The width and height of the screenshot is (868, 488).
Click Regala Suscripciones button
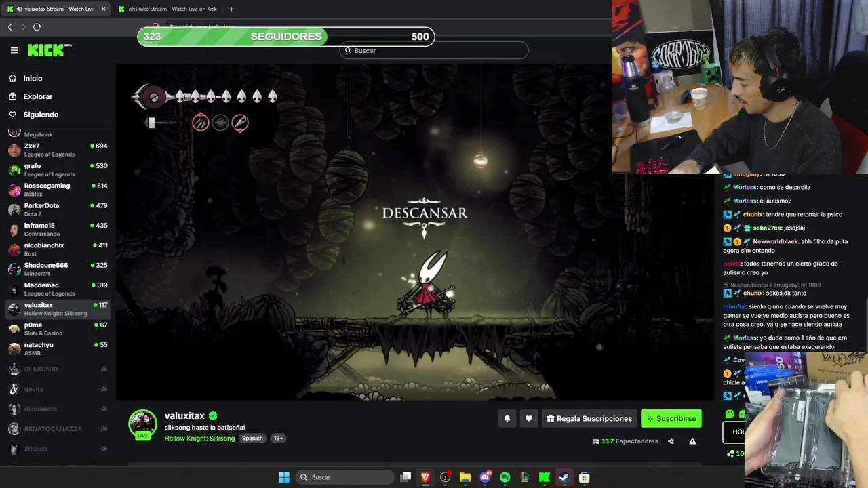click(589, 419)
